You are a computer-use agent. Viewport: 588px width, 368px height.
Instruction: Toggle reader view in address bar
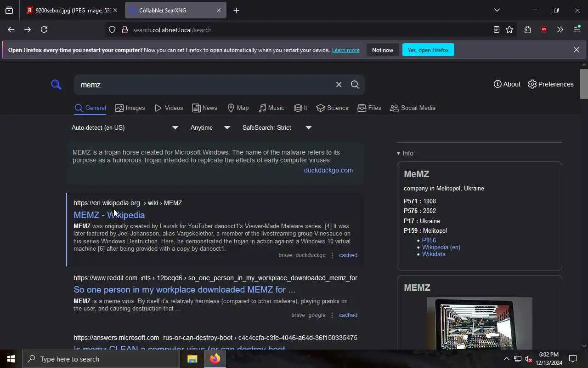(497, 29)
